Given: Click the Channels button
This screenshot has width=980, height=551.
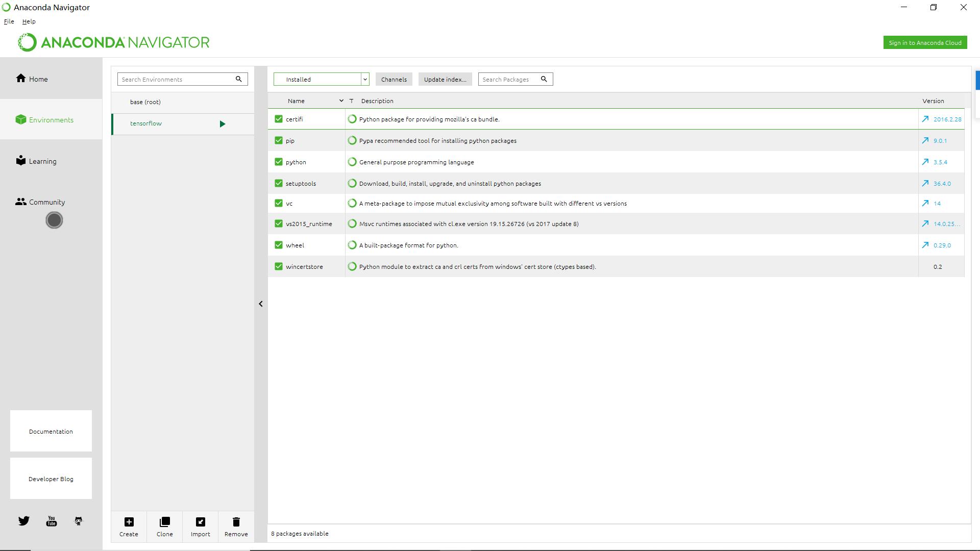Looking at the screenshot, I should point(394,79).
